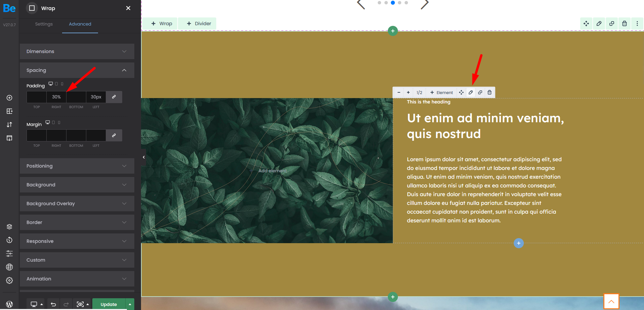Click the wrap clone icon in wrap toolbar
This screenshot has width=644, height=310.
click(480, 92)
